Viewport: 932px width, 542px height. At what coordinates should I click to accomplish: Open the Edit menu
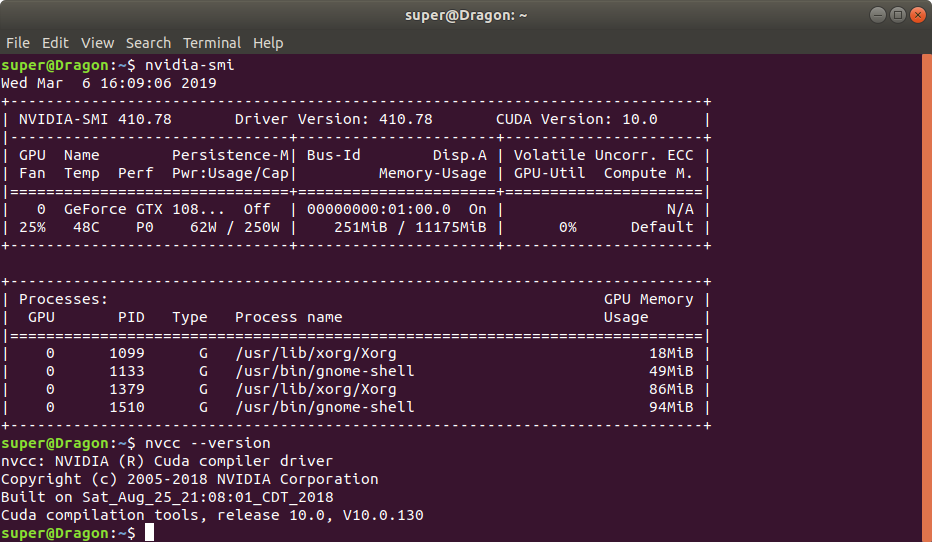(x=55, y=43)
